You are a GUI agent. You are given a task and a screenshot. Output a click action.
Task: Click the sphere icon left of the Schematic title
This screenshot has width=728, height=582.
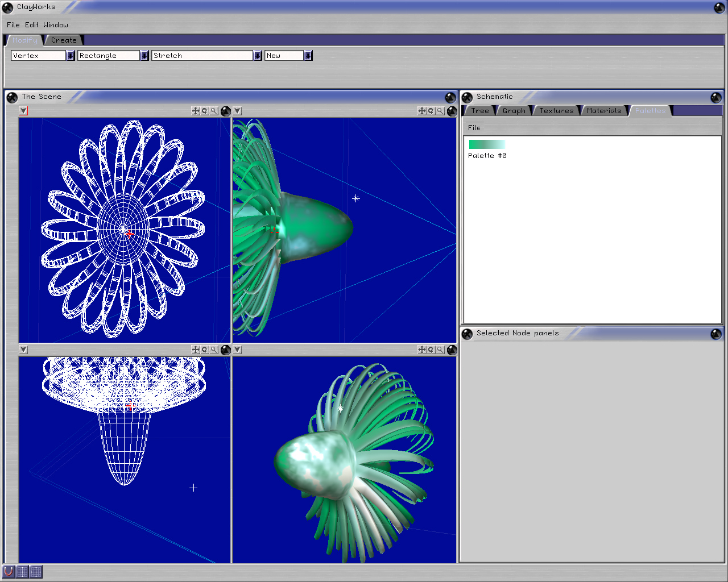[468, 97]
